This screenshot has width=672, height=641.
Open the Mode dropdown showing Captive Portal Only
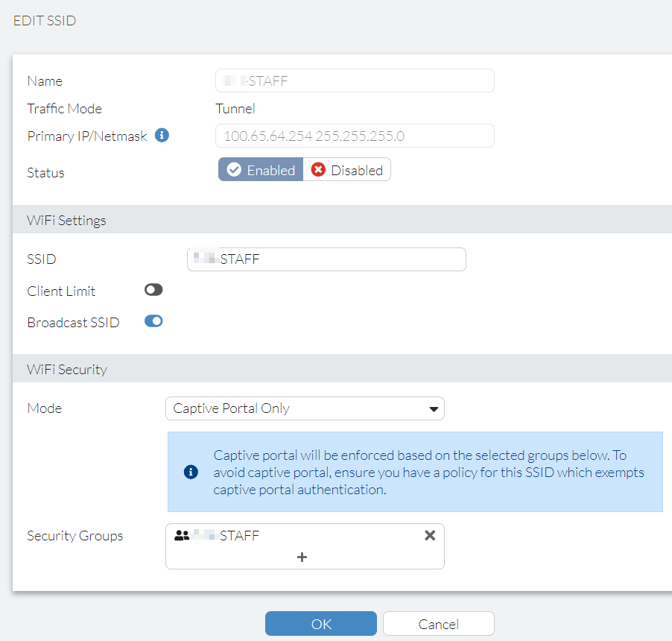304,408
